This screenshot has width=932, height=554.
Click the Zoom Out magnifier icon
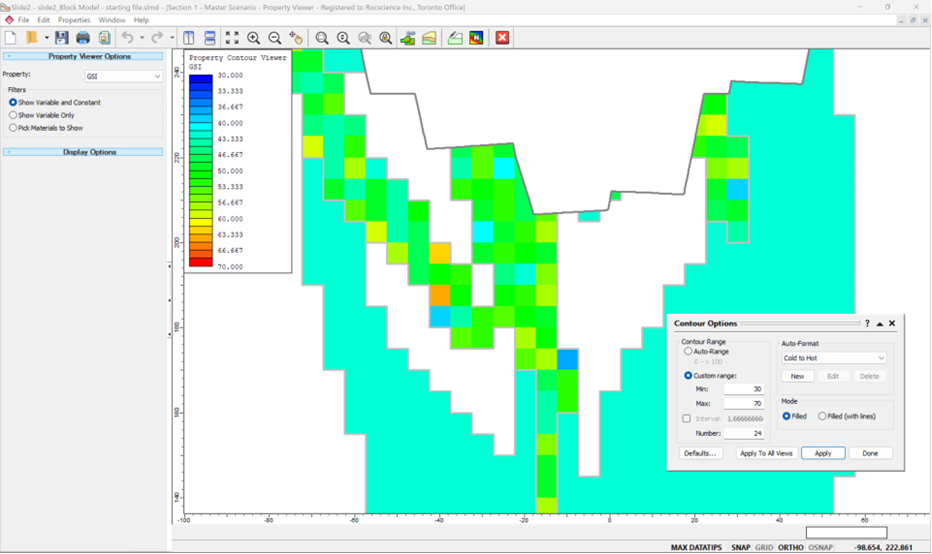click(x=275, y=38)
